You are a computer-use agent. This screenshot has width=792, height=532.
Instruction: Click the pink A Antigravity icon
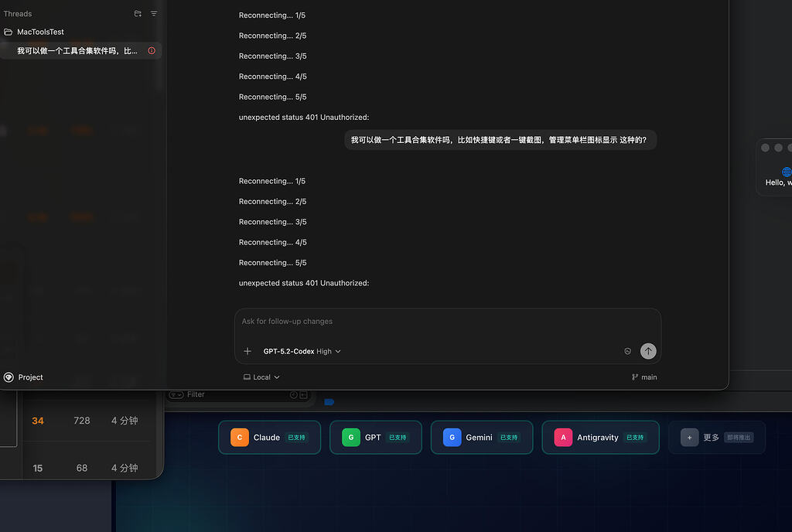click(563, 437)
